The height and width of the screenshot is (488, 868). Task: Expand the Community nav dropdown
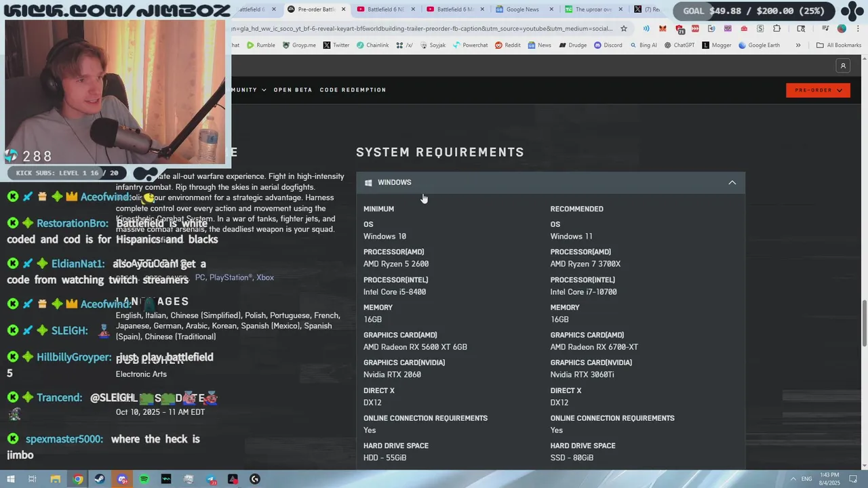click(249, 90)
